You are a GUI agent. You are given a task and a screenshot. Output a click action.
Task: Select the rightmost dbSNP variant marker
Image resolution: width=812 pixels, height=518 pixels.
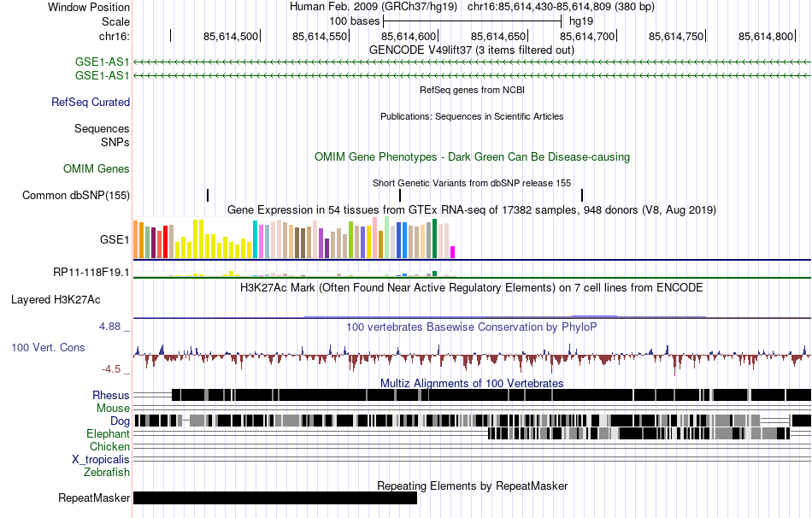(x=582, y=195)
